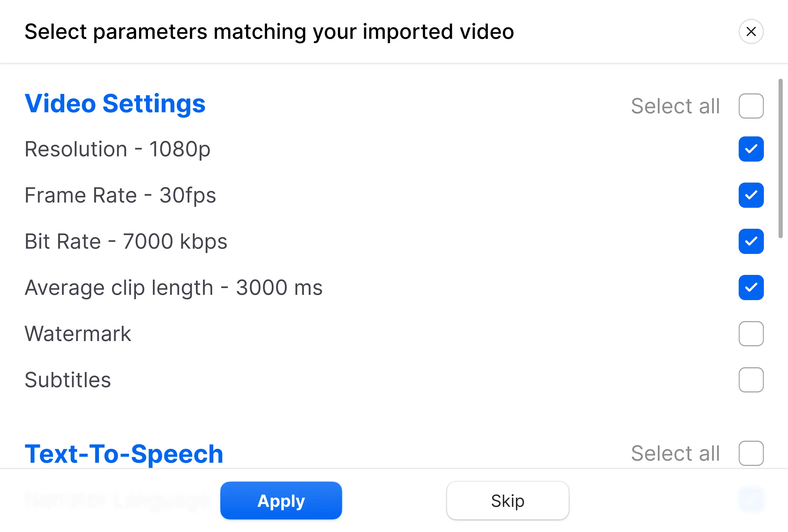788x532 pixels.
Task: Close the import parameters dialog
Action: 751,31
